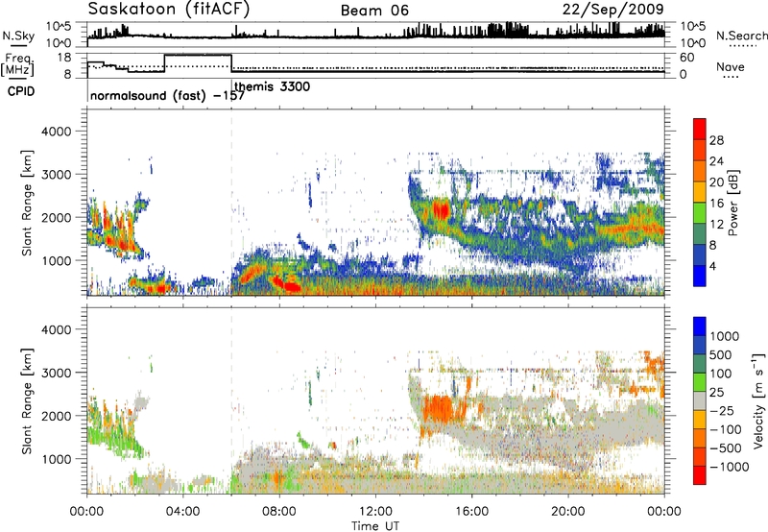Image resolution: width=768 pixels, height=532 pixels.
Task: Click the 18 MHz frequency step in Freq panel
Action: pos(198,56)
